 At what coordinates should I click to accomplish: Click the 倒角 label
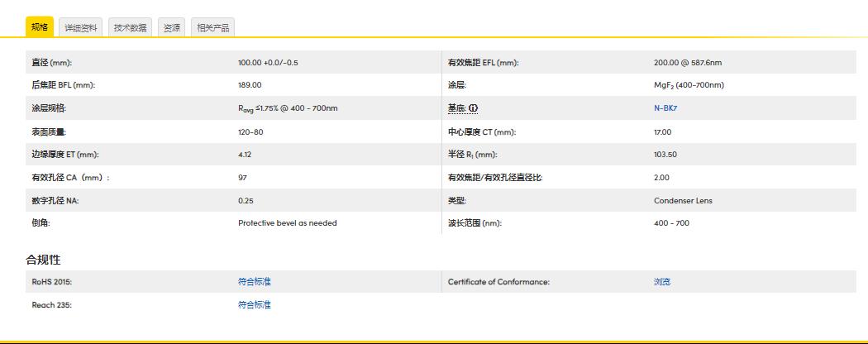tap(41, 222)
